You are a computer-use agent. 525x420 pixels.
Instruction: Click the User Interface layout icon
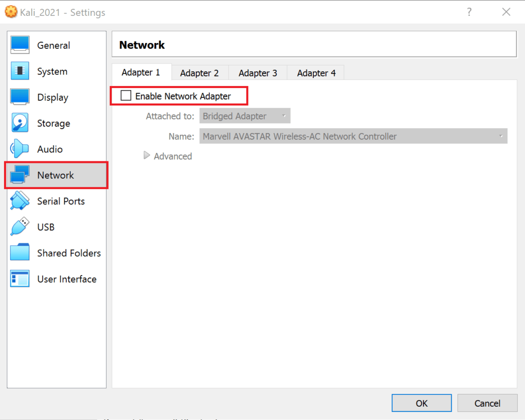(20, 279)
